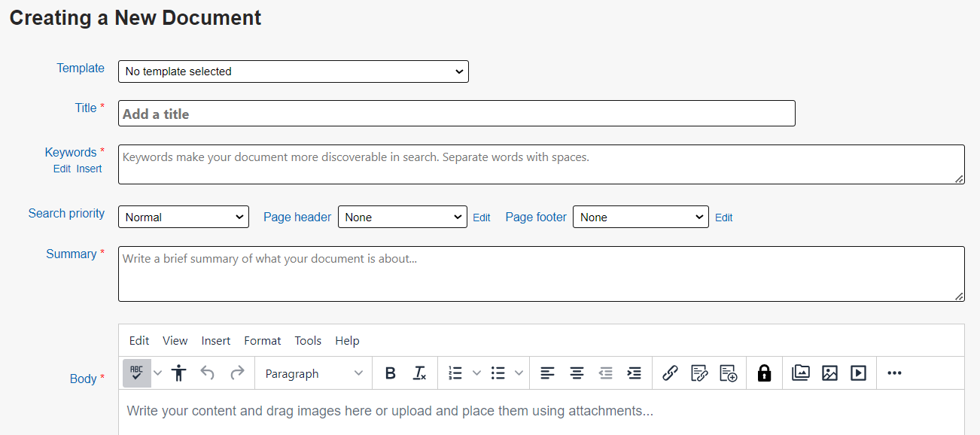Redo the last edit
This screenshot has height=435, width=980.
point(237,373)
